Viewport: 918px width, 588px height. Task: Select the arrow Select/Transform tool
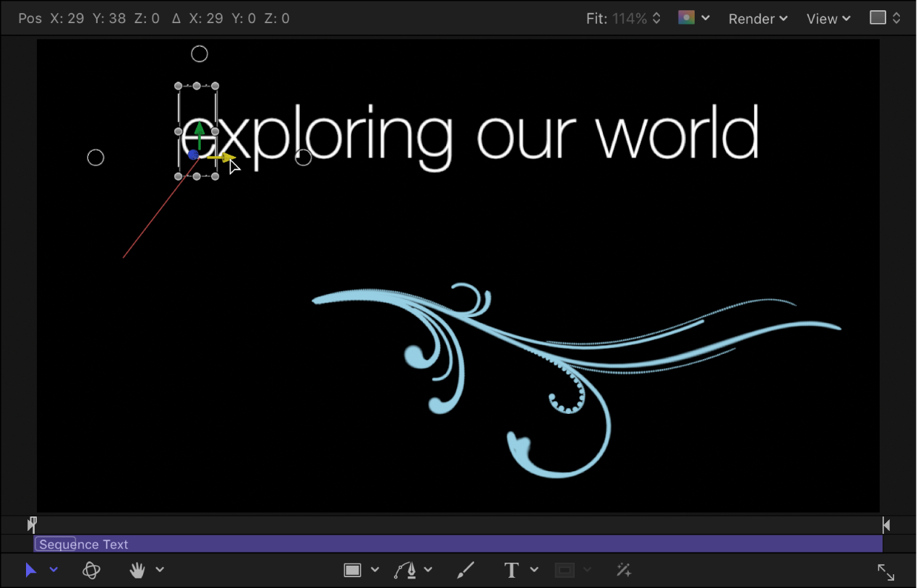30,570
